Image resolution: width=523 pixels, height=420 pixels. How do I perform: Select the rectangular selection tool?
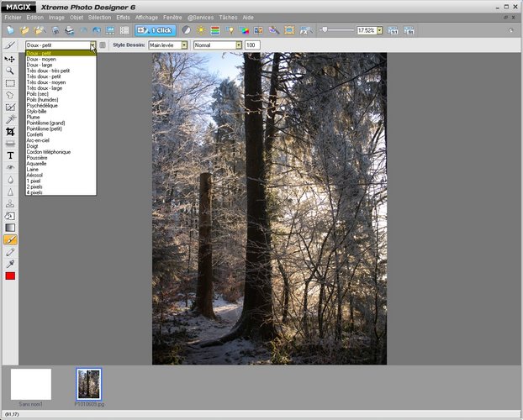(x=10, y=83)
